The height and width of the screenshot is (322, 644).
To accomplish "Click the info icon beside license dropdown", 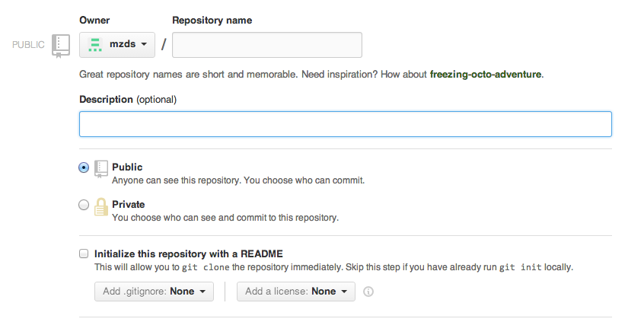I will click(x=368, y=292).
